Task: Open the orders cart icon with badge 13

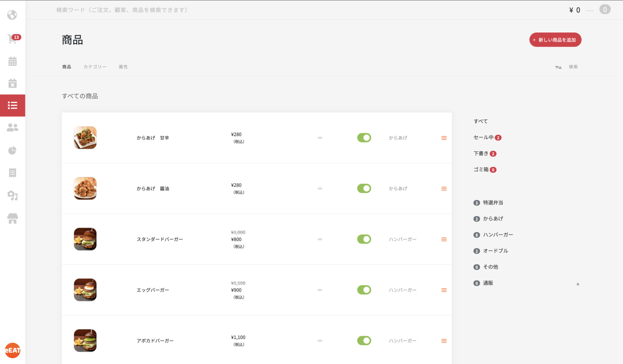Action: point(12,39)
